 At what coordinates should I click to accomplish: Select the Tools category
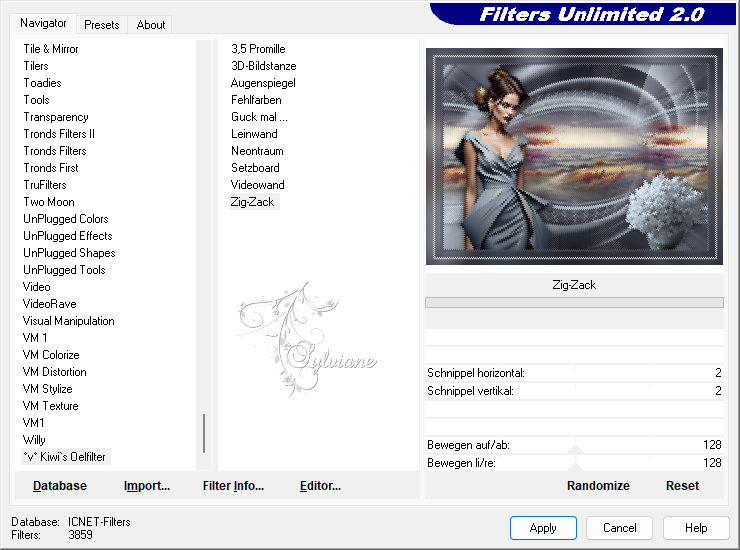point(36,100)
